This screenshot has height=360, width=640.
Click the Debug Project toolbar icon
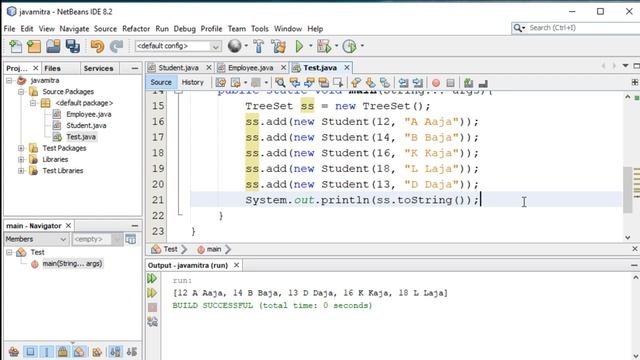click(x=324, y=47)
